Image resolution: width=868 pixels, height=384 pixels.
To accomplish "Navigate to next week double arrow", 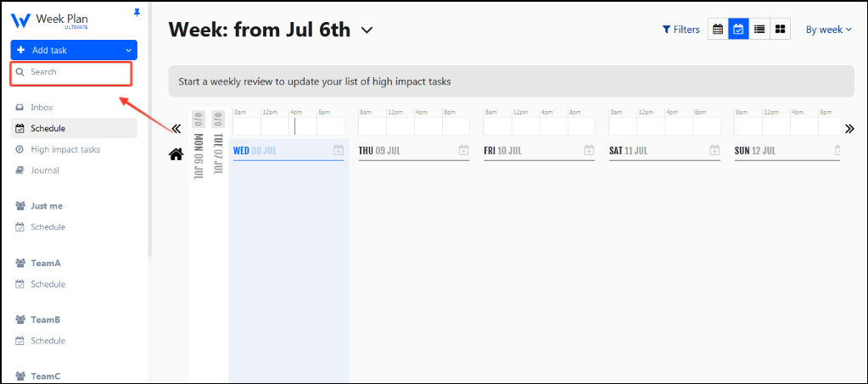I will pos(849,129).
